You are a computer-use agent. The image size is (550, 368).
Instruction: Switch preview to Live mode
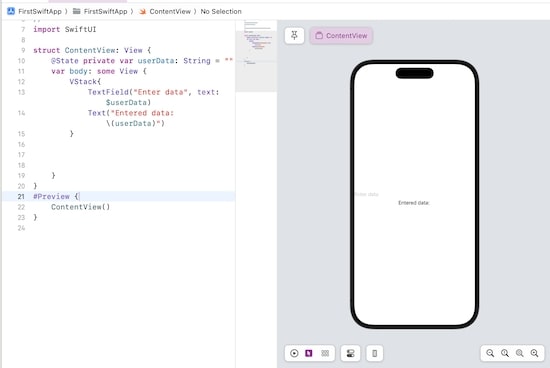click(x=294, y=353)
